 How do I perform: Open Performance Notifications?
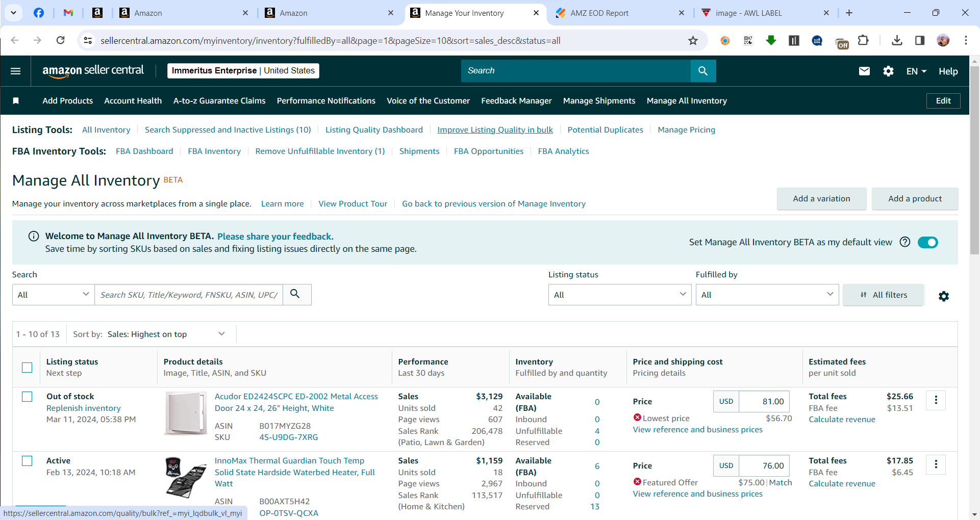tap(326, 101)
